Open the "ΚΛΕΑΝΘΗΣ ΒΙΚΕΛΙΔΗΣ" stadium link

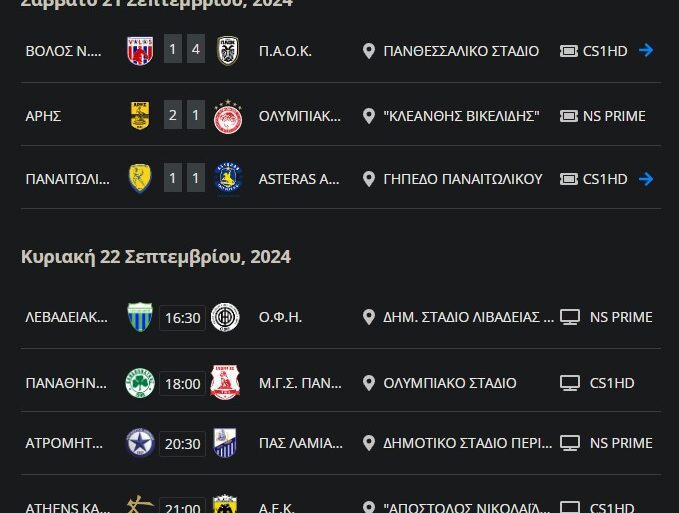[461, 116]
